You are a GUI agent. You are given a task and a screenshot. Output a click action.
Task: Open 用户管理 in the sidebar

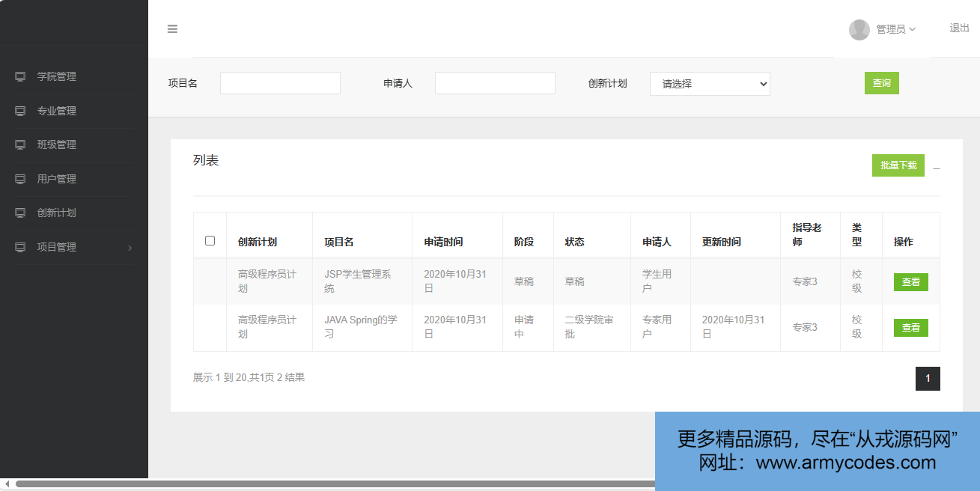coord(57,179)
